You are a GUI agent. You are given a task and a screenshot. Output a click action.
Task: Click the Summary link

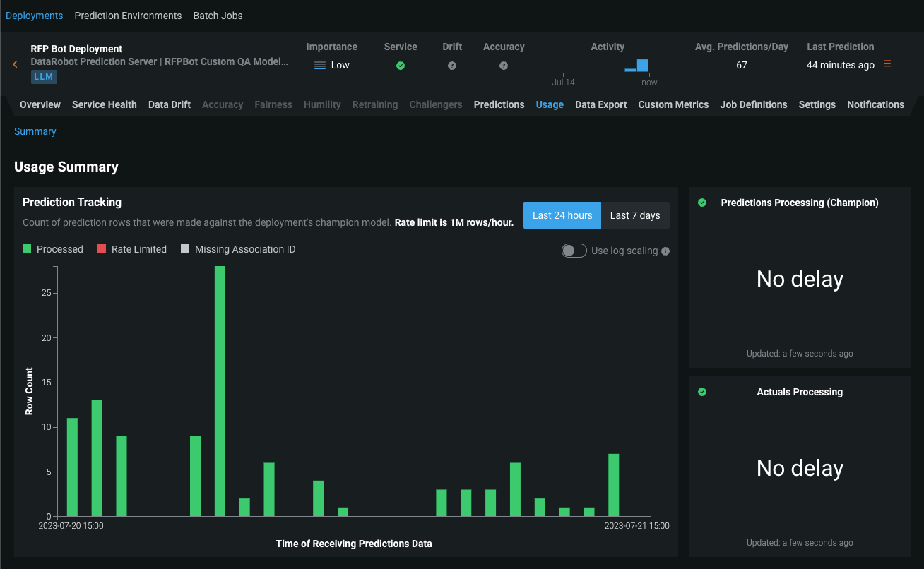point(35,131)
